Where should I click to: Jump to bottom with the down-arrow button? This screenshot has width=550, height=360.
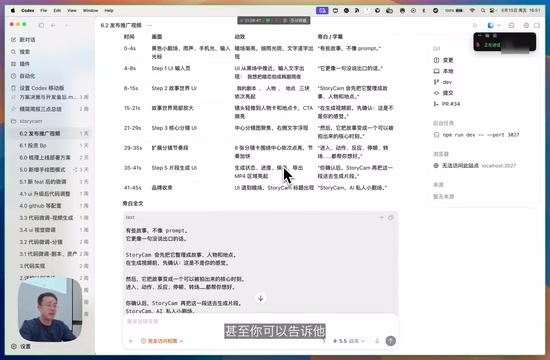(261, 298)
